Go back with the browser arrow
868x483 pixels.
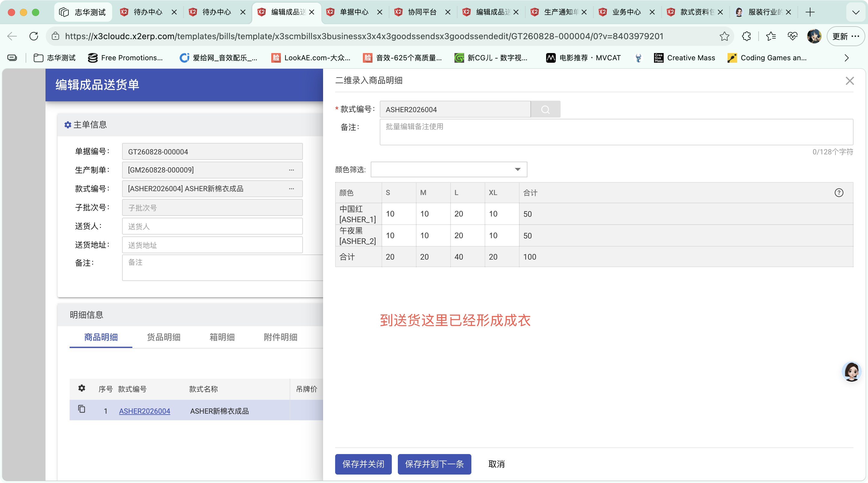point(12,36)
